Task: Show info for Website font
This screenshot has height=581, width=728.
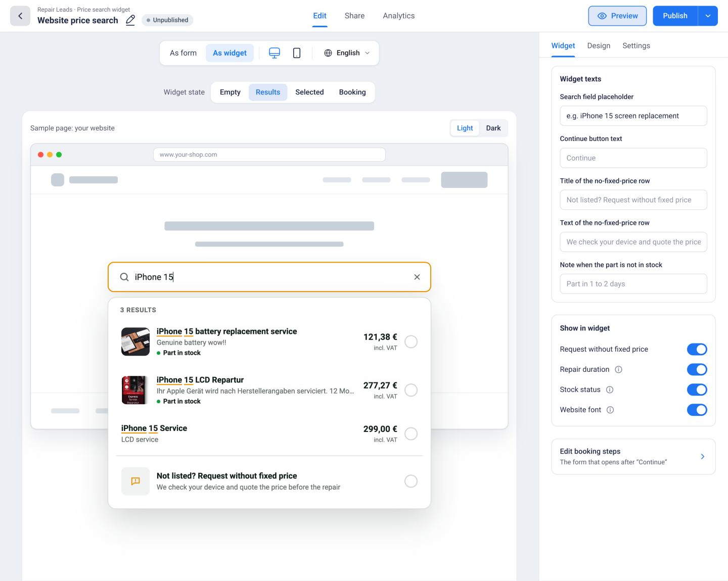Action: point(610,410)
